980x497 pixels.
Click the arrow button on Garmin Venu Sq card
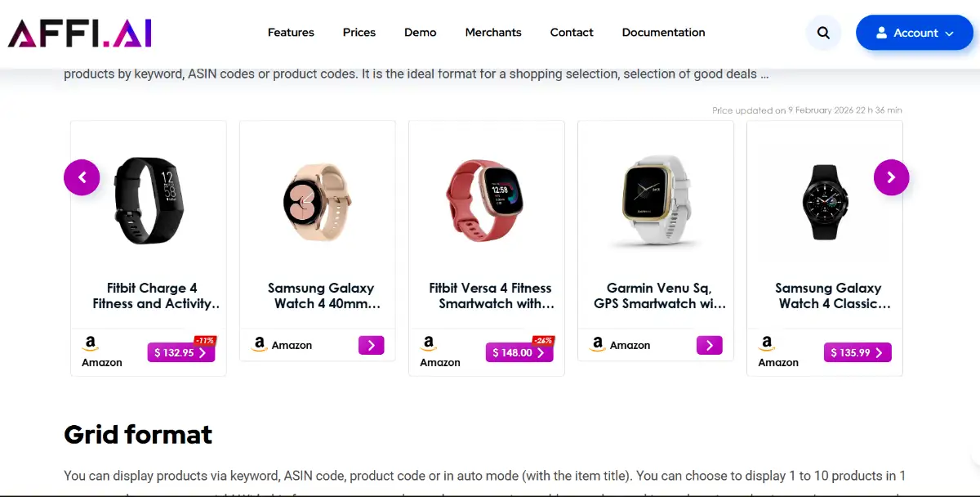tap(709, 345)
